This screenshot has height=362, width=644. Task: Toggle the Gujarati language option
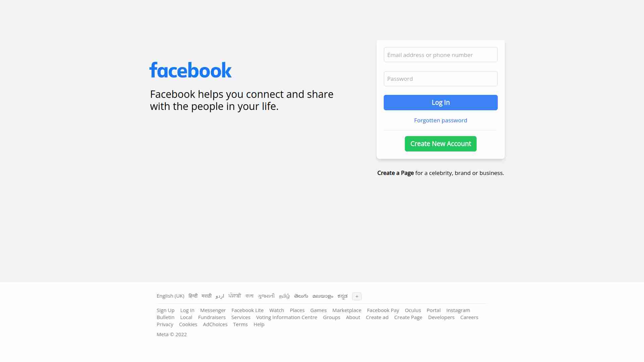click(265, 296)
